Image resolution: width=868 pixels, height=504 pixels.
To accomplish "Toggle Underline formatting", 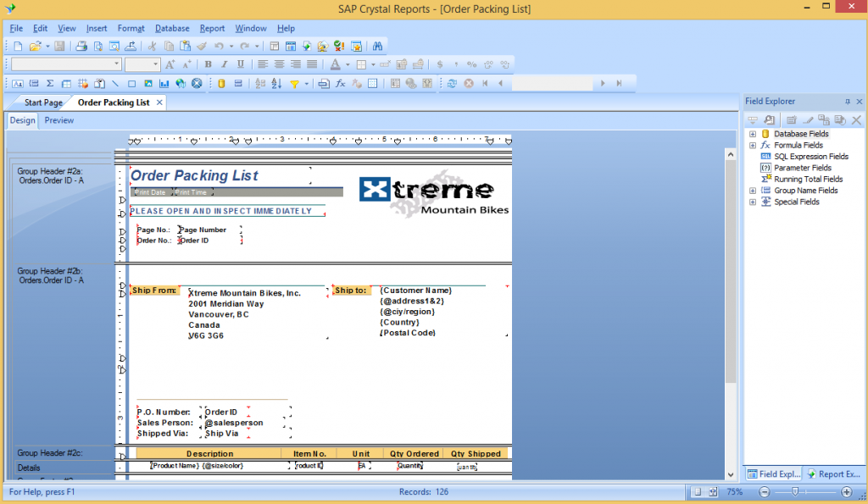I will point(241,64).
